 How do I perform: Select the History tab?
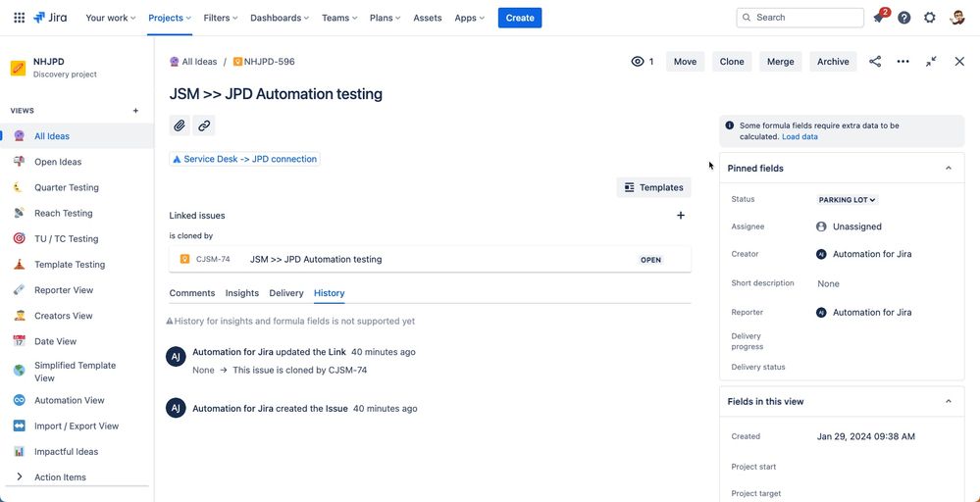pos(330,293)
